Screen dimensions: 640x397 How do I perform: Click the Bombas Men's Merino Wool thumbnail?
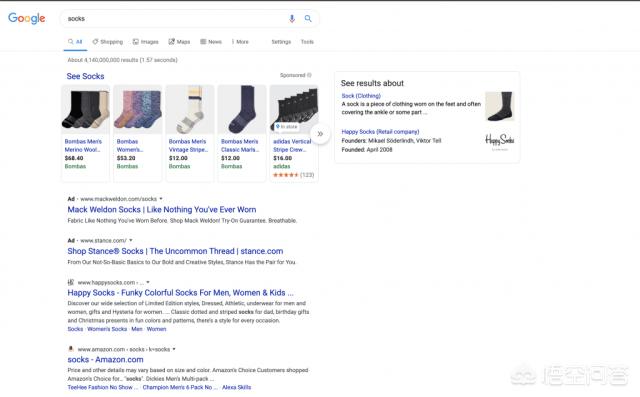click(x=86, y=109)
